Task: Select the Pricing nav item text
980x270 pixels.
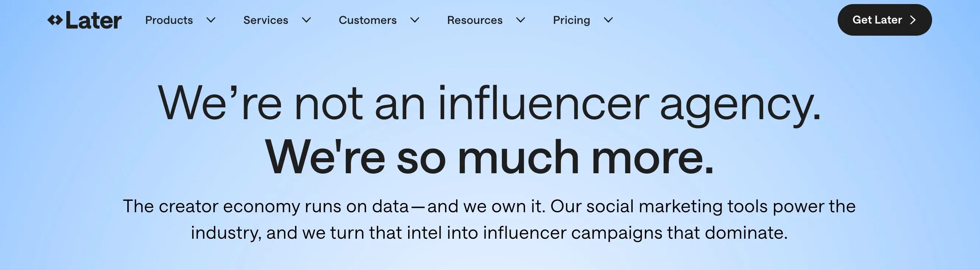Action: point(571,20)
